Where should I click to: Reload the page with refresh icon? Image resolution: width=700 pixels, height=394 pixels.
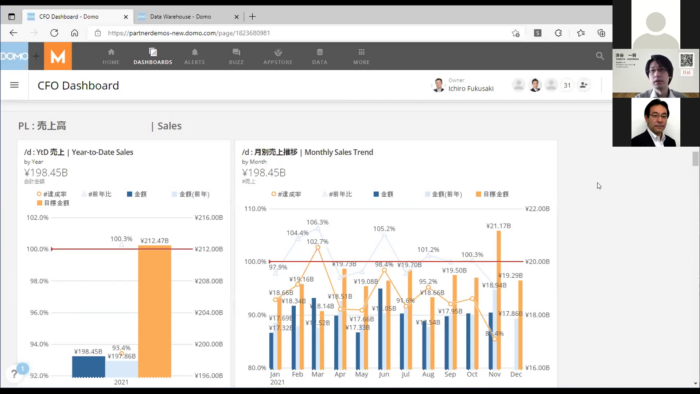(x=54, y=33)
